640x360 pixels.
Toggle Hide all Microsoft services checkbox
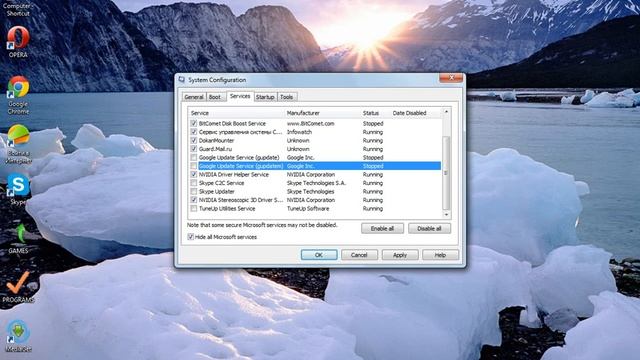tap(190, 237)
